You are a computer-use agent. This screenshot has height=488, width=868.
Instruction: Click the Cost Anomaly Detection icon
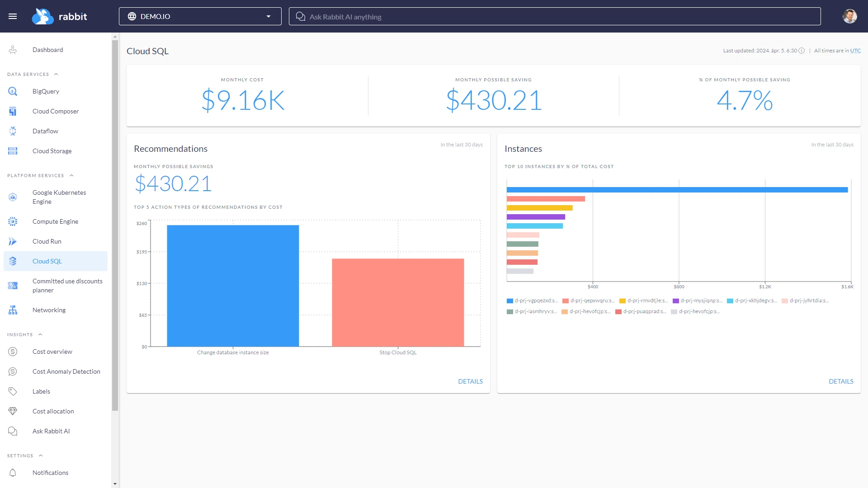click(12, 371)
